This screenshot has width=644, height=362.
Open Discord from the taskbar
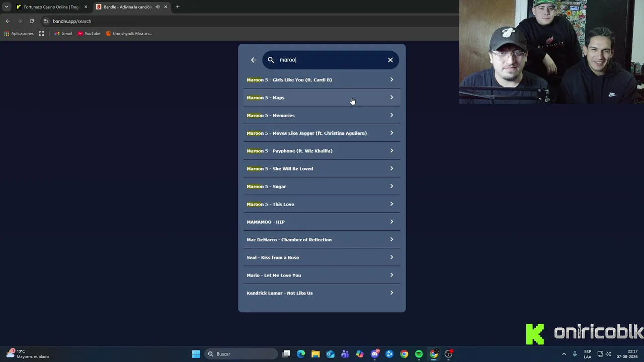coord(375,354)
